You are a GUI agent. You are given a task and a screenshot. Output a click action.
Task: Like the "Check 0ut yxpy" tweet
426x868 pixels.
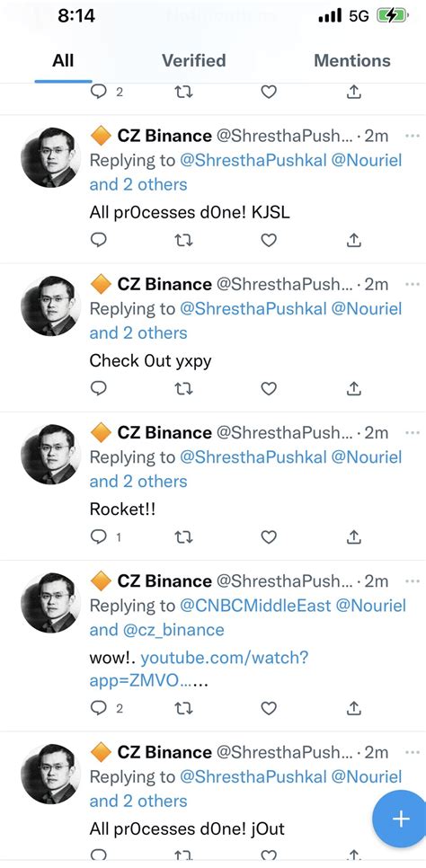click(269, 388)
